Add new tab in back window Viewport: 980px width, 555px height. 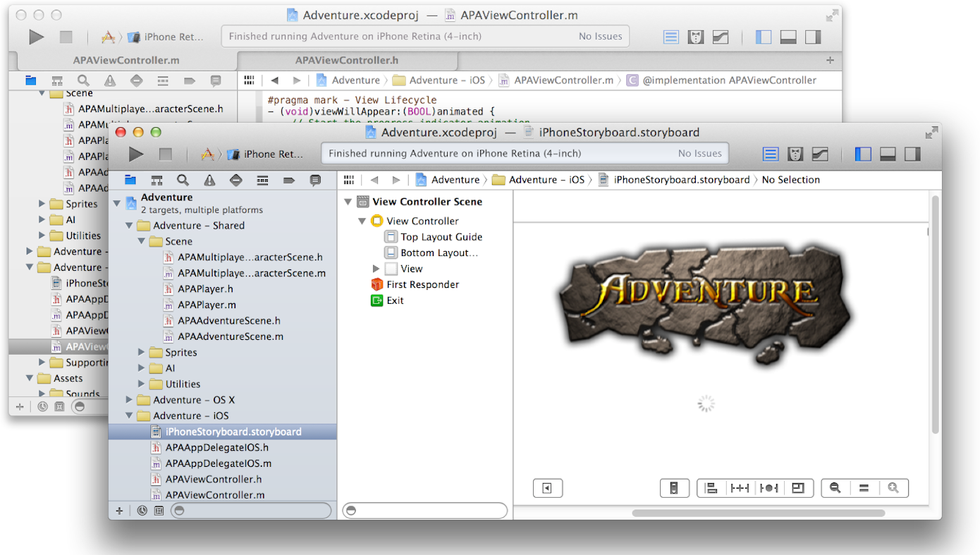831,61
